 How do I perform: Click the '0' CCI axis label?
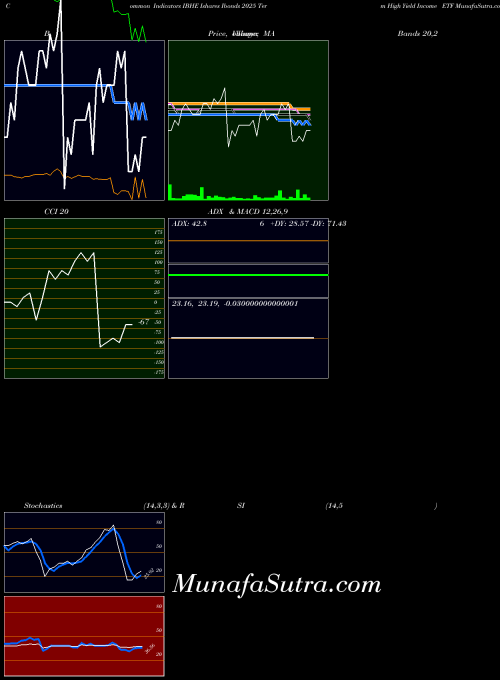coord(156,302)
